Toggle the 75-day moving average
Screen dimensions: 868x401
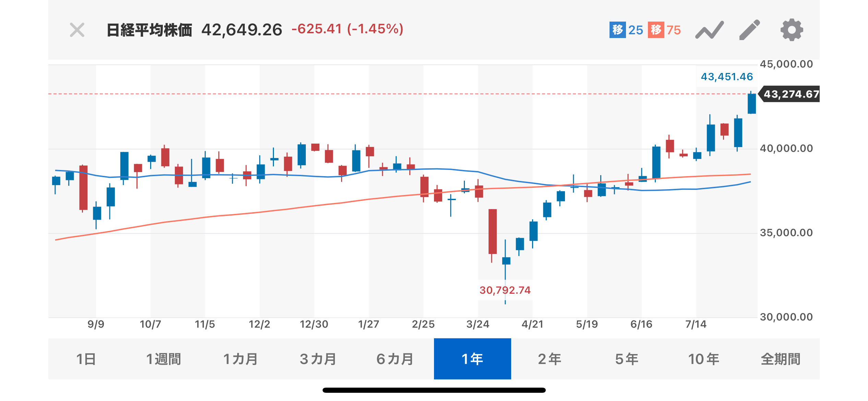pos(664,30)
